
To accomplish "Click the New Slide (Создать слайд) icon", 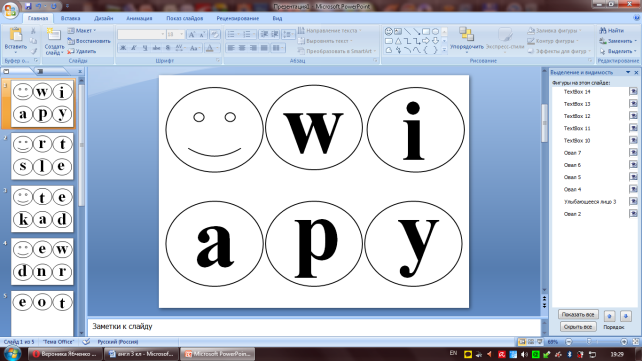I will tap(54, 35).
